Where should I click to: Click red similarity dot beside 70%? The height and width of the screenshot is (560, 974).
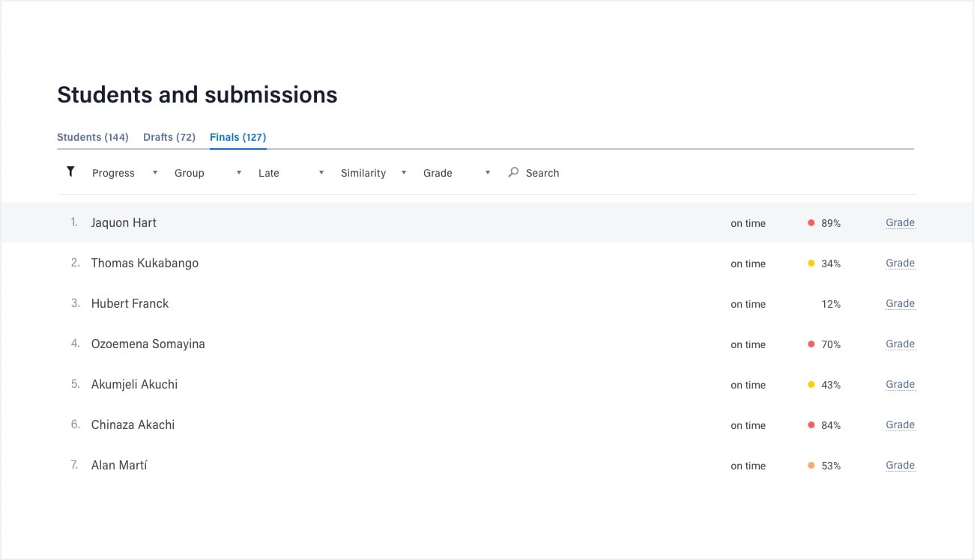811,344
